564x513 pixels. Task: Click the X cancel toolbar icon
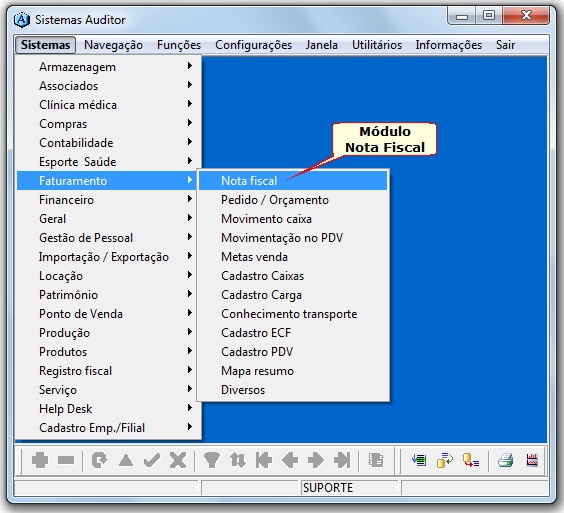coord(178,460)
